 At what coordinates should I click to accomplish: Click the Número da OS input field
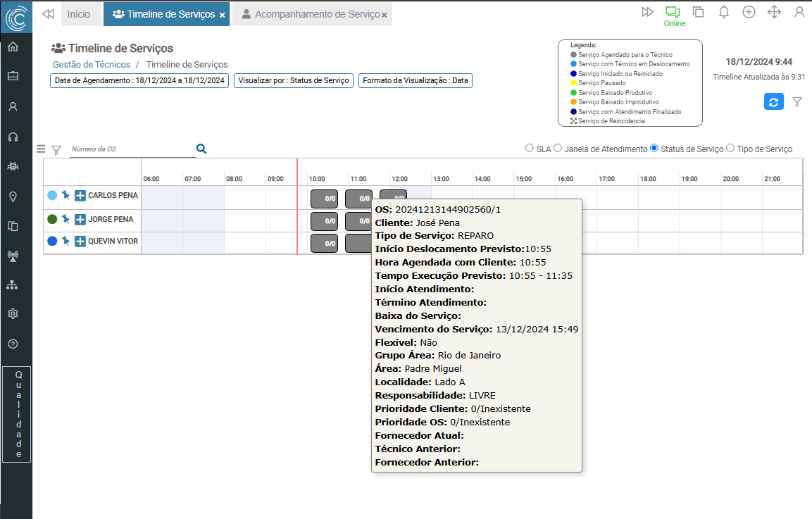pyautogui.click(x=132, y=149)
